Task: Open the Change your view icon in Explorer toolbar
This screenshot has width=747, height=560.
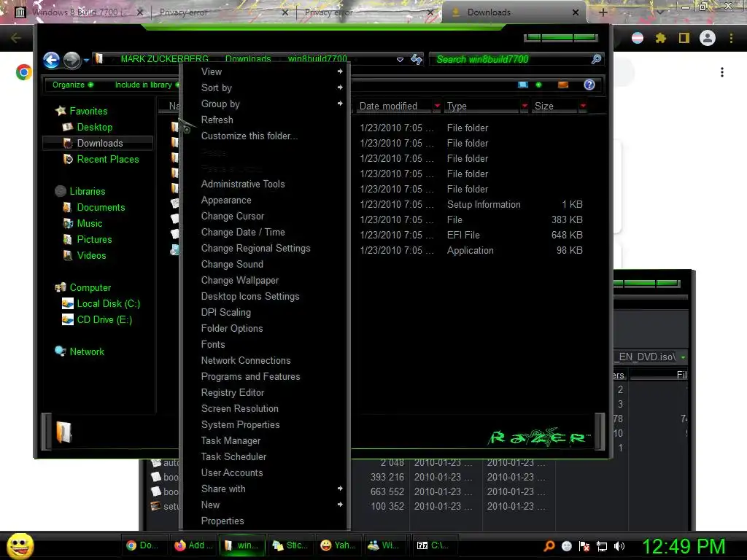Action: [523, 85]
